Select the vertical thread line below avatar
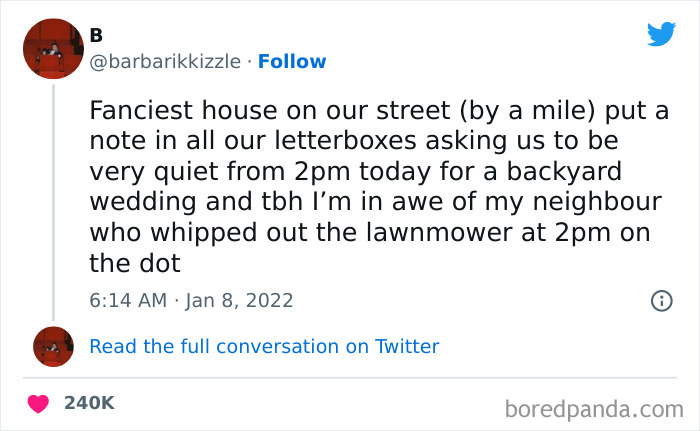This screenshot has height=431, width=700. pyautogui.click(x=52, y=200)
